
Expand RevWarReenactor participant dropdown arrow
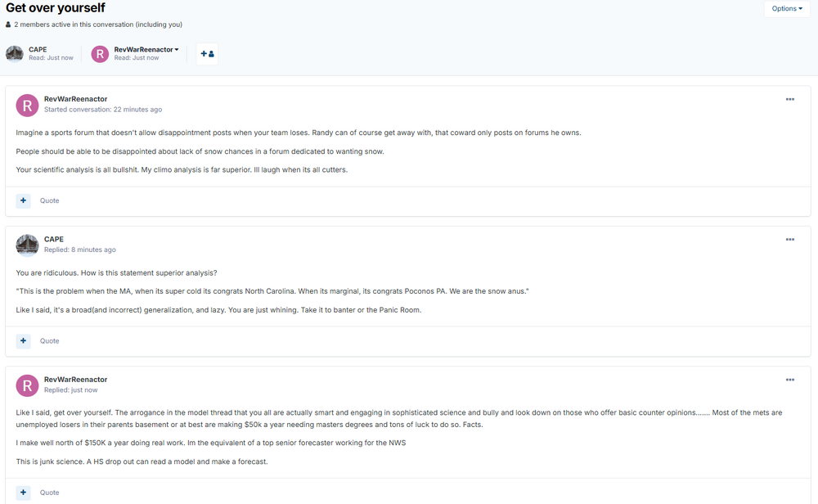177,50
